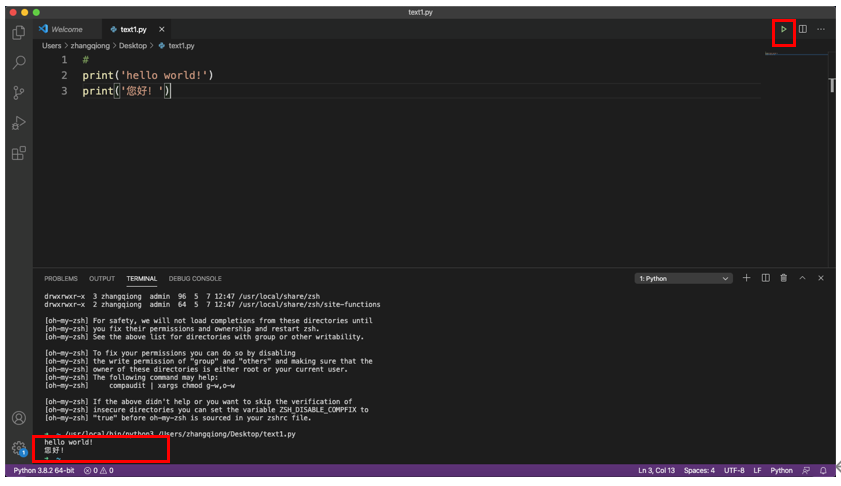The width and height of the screenshot is (841, 486).
Task: Open the Manage gear settings icon
Action: tap(19, 448)
